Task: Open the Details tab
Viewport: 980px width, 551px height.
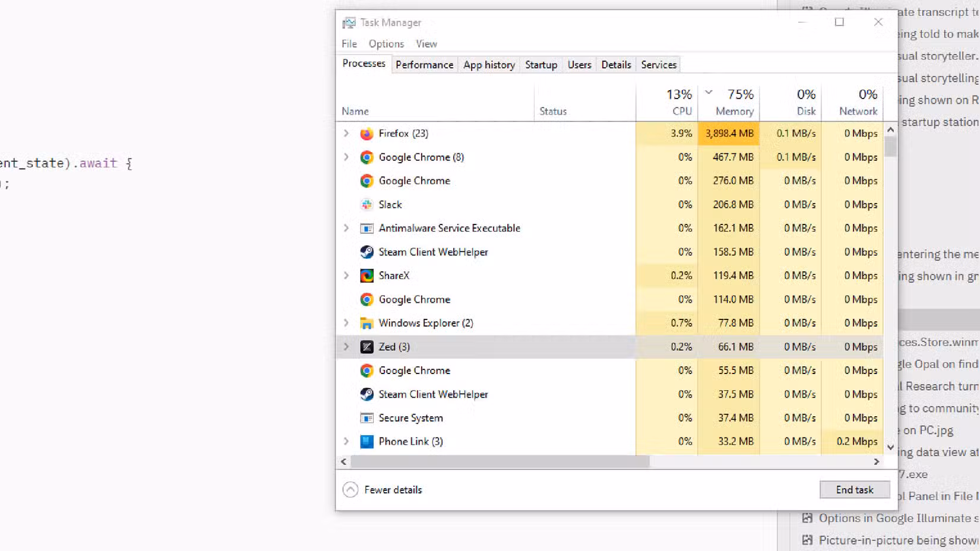Action: pyautogui.click(x=616, y=65)
